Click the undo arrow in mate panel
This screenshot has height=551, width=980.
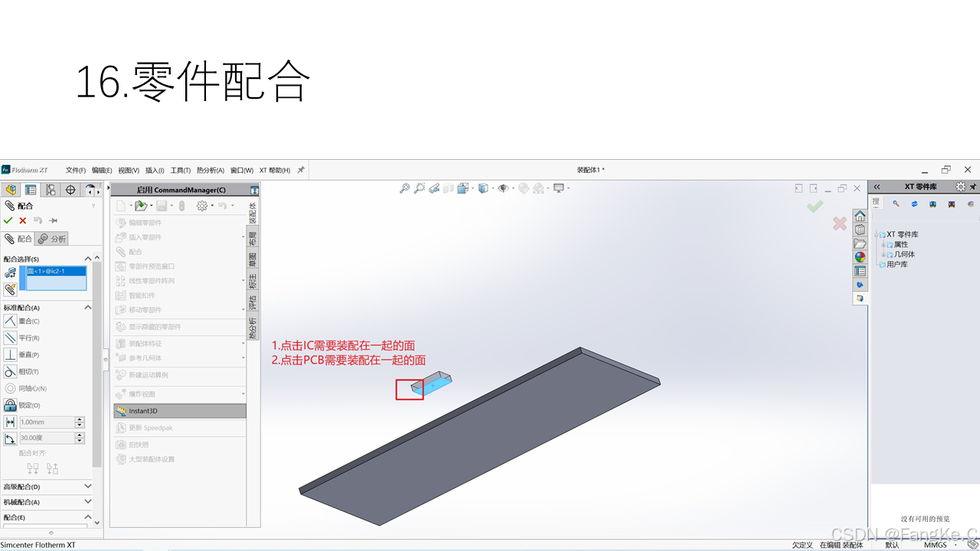38,220
